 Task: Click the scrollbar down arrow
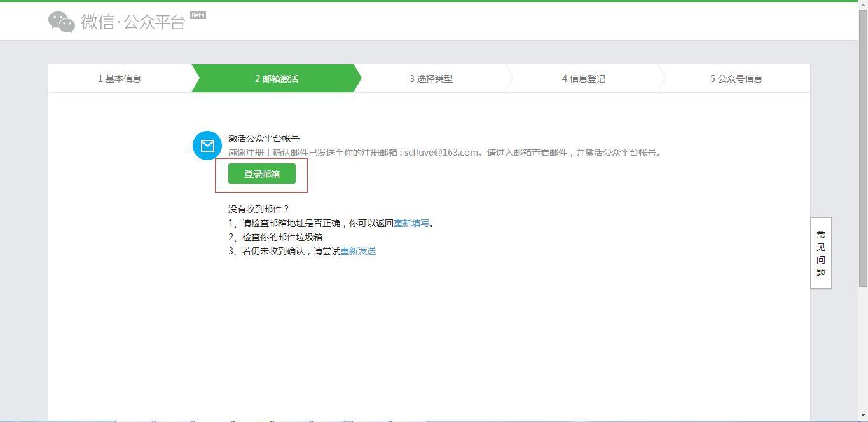(x=863, y=416)
